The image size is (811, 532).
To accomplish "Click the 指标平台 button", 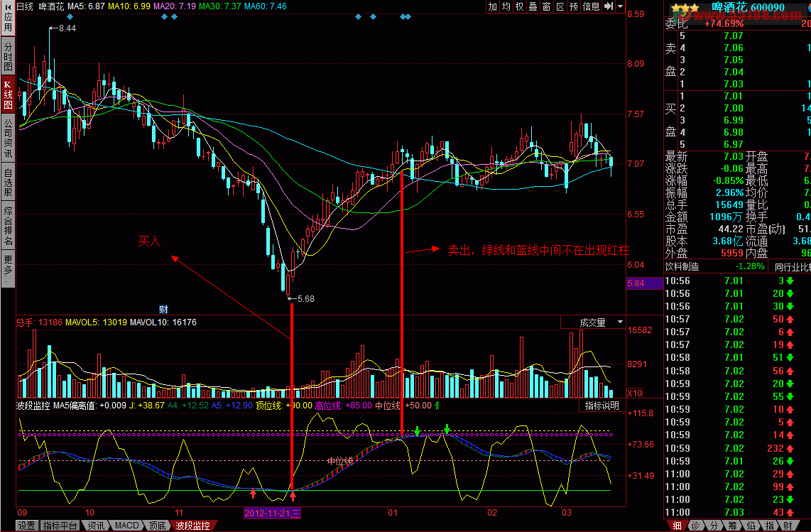I will pos(60,526).
